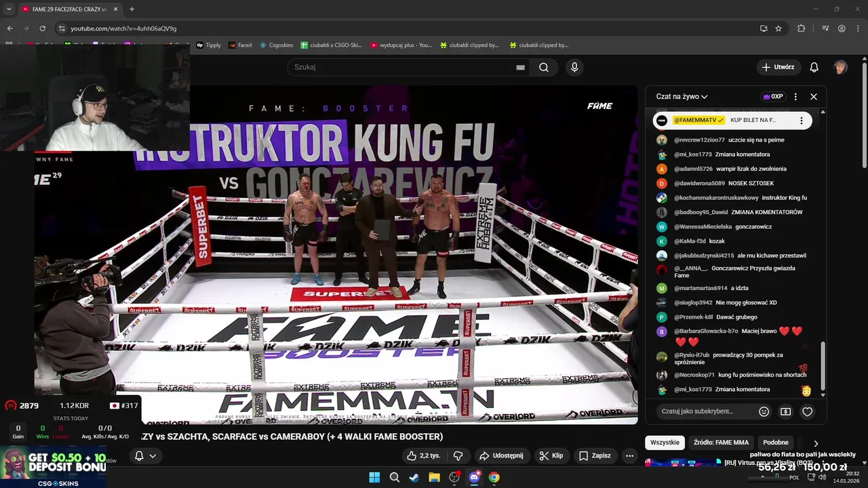Open wydupcaj plus YouTube bookmark
868x488 pixels.
(x=401, y=45)
